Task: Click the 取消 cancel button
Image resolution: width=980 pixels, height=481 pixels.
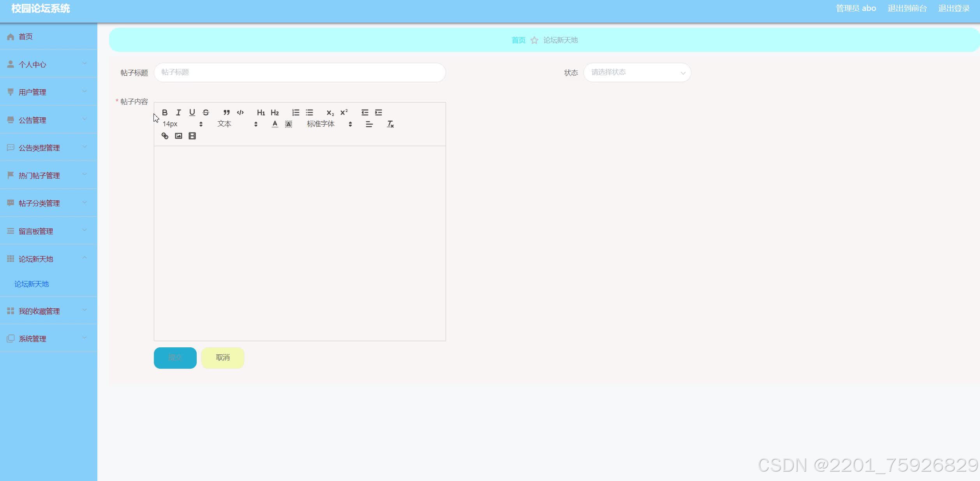Action: (223, 357)
